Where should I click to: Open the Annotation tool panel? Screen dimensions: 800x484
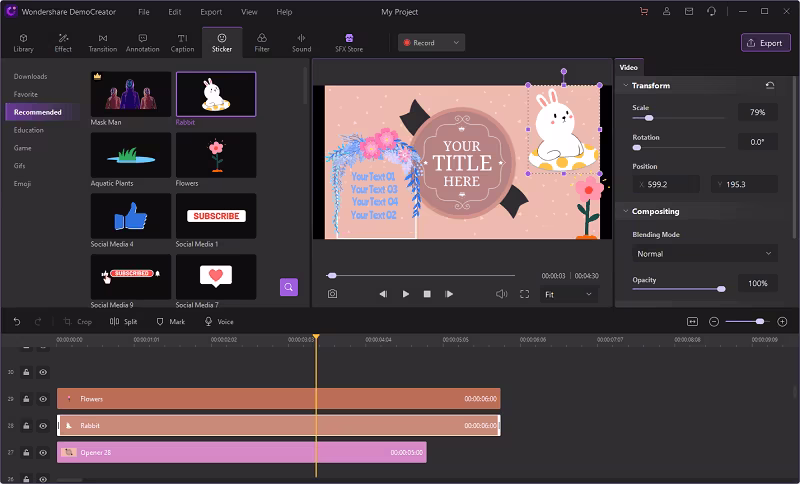click(x=142, y=42)
